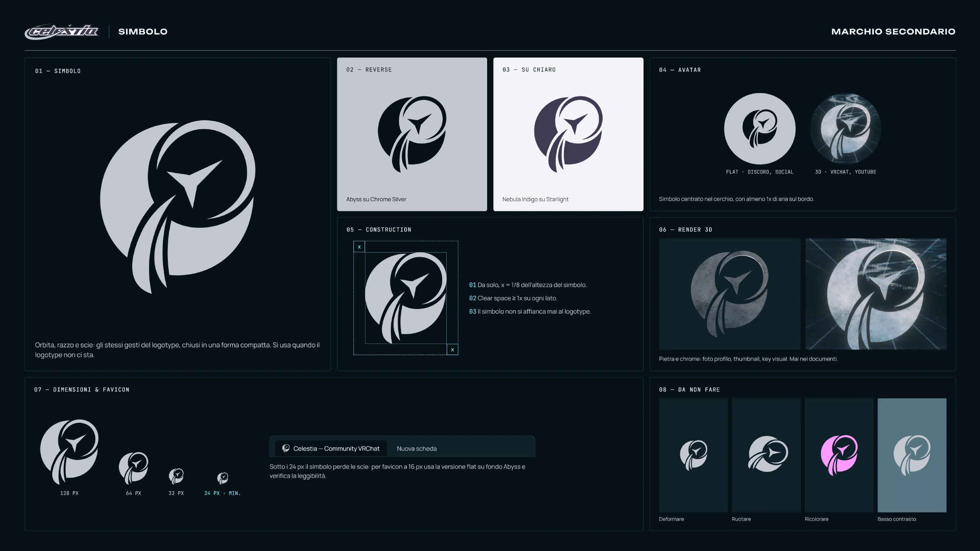Click the large symbol in the 01 Simbolo panel
Image resolution: width=980 pixels, height=551 pixels.
178,207
